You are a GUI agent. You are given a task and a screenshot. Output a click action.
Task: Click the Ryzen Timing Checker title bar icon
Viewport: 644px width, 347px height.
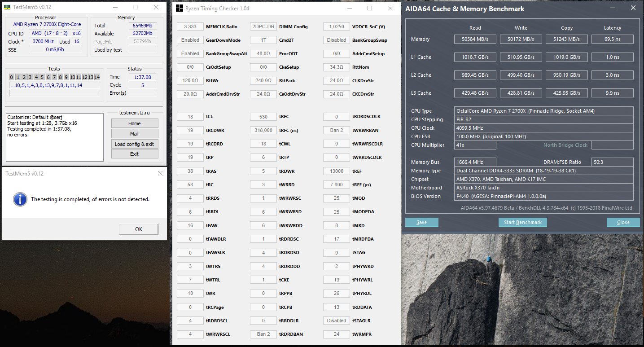click(179, 8)
